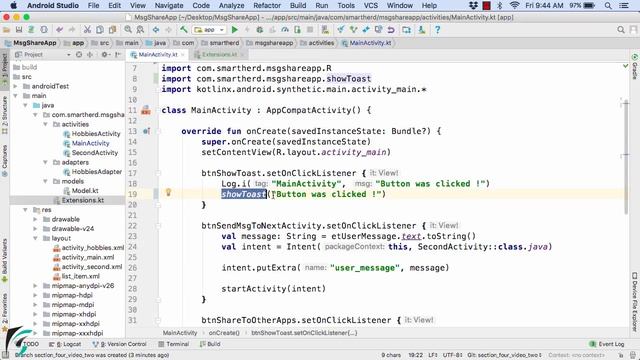
Task: Click the editor vertical scrollbar
Action: (626, 156)
